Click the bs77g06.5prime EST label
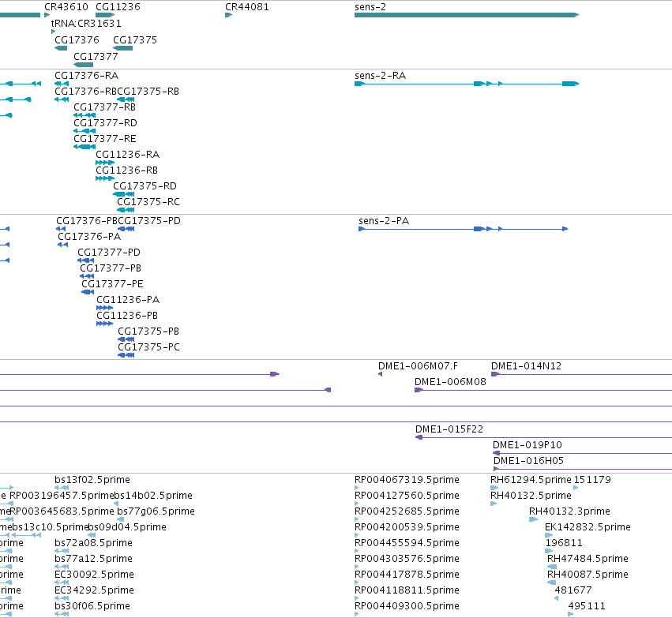The image size is (672, 618). coord(156,511)
